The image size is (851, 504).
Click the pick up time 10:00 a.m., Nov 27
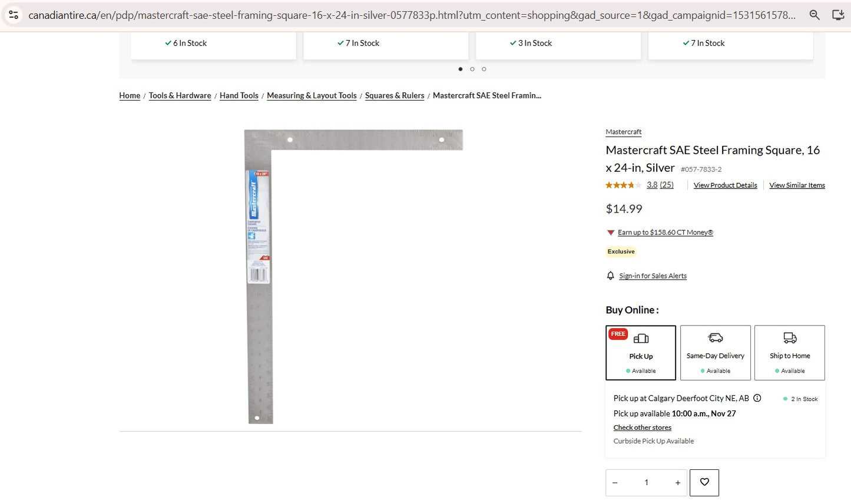point(704,413)
